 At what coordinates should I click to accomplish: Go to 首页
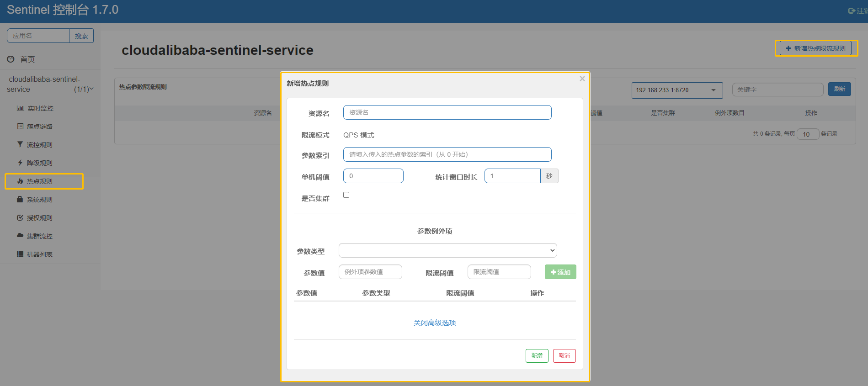[x=27, y=59]
